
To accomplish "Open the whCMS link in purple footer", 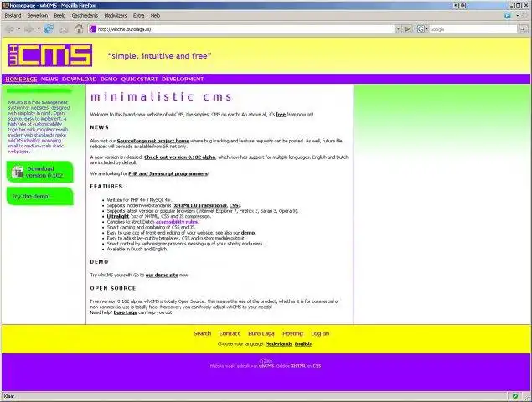I will click(x=266, y=366).
